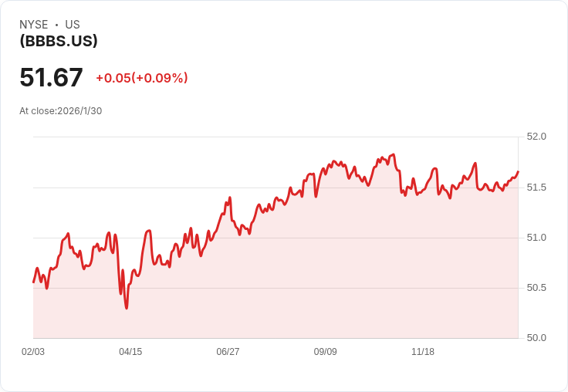Click the US market label
This screenshot has height=392, width=568.
pos(73,25)
